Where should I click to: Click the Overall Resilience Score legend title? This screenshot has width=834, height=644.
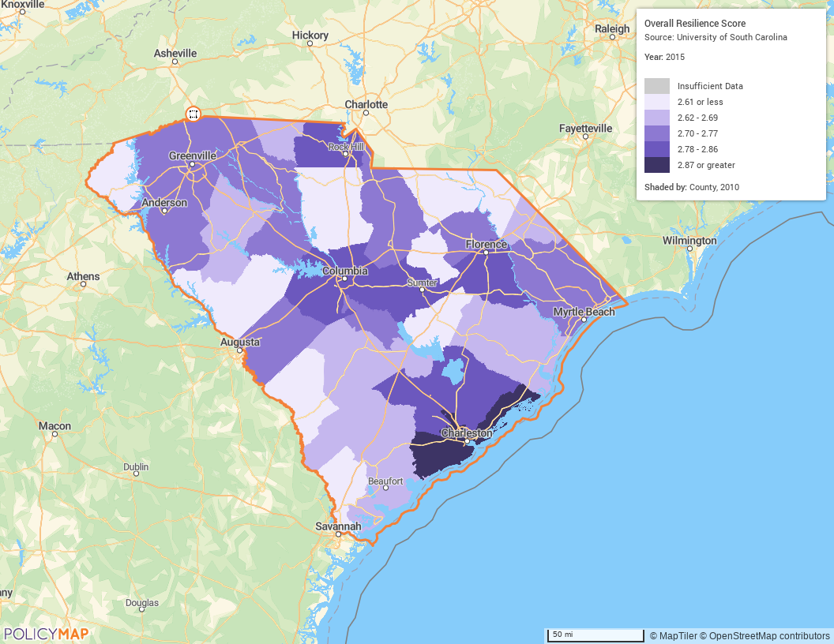(695, 24)
